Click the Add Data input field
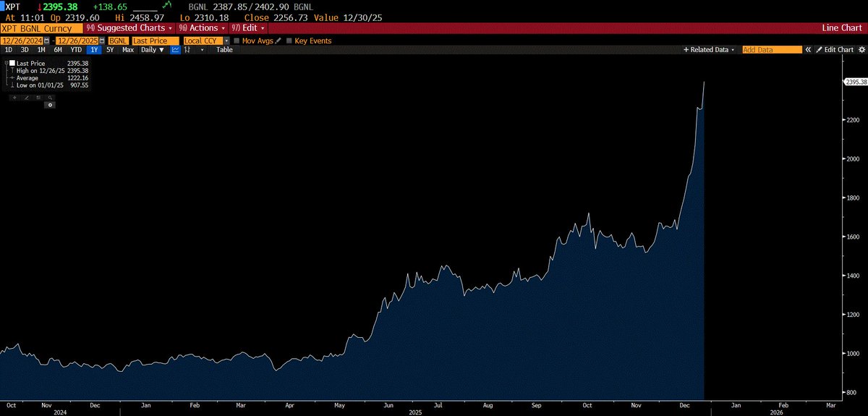Viewport: 868px width, 416px height. [772, 50]
